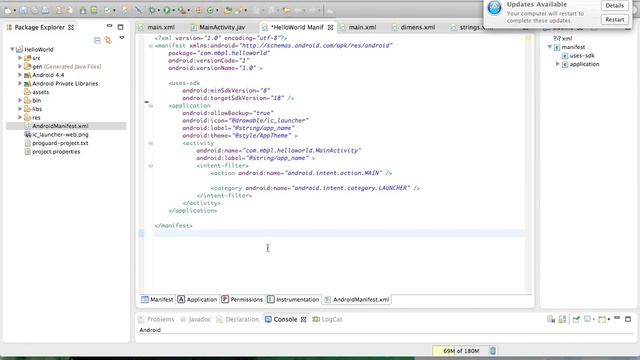
Task: Open dropdown arrow beside Debug icon
Action: pyautogui.click(x=159, y=11)
